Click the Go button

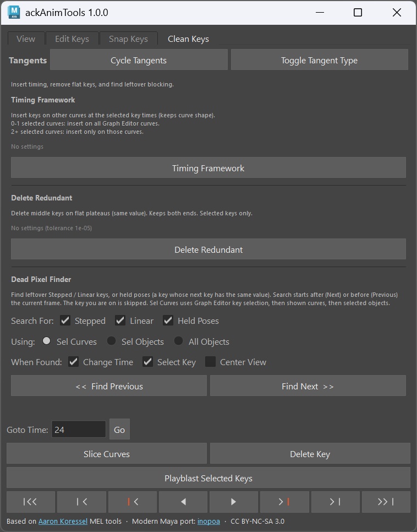coord(119,430)
